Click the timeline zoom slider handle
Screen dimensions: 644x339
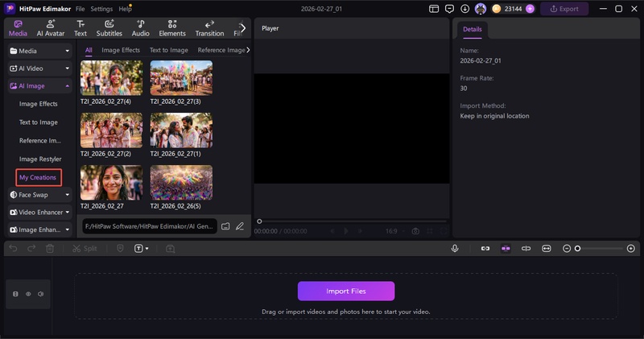pyautogui.click(x=577, y=249)
